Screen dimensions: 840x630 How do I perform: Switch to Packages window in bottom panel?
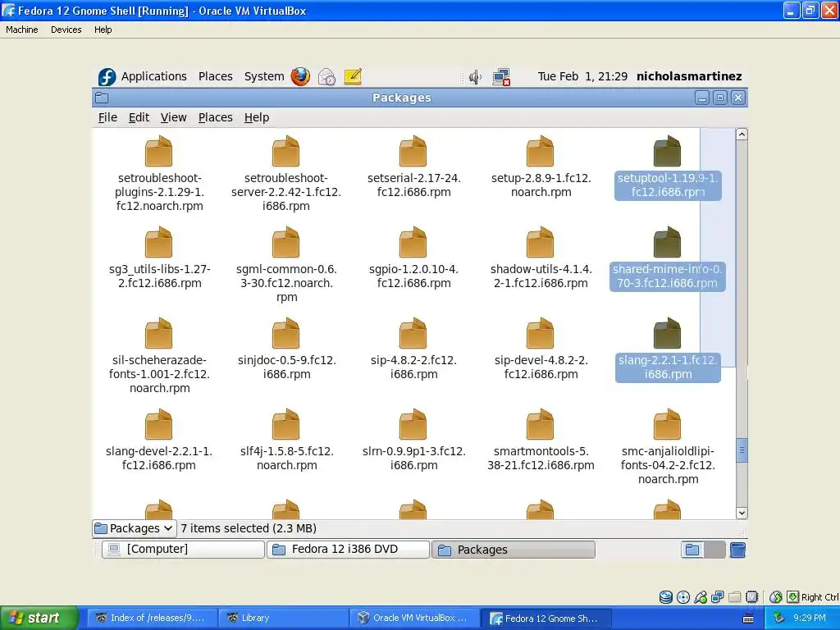point(514,550)
